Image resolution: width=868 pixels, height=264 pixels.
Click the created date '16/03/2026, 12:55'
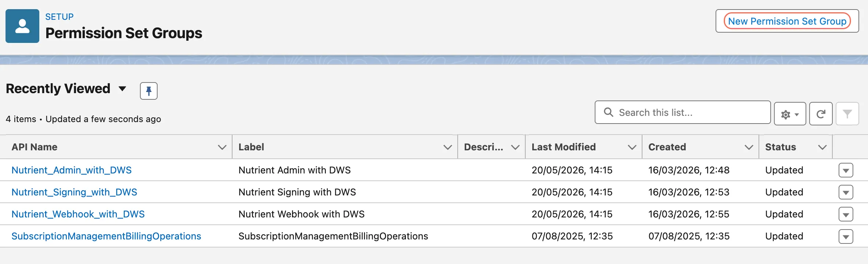click(x=689, y=214)
